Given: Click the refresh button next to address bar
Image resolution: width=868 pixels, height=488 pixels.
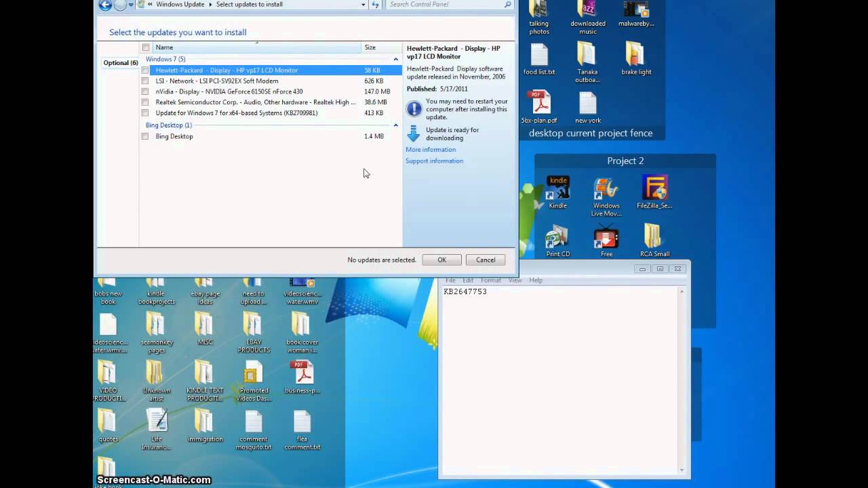Looking at the screenshot, I should [x=376, y=5].
